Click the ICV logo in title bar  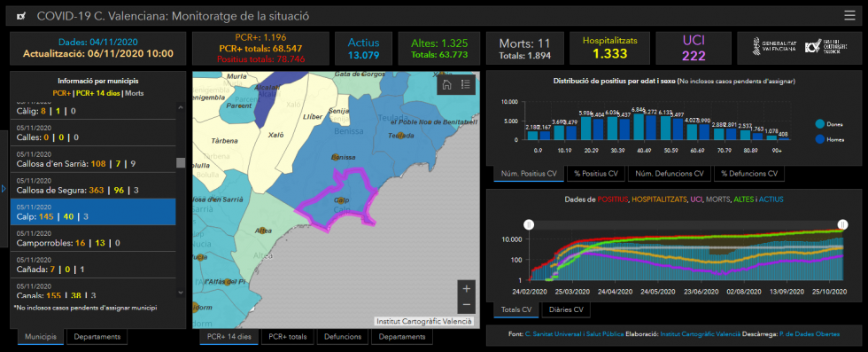pos(21,16)
